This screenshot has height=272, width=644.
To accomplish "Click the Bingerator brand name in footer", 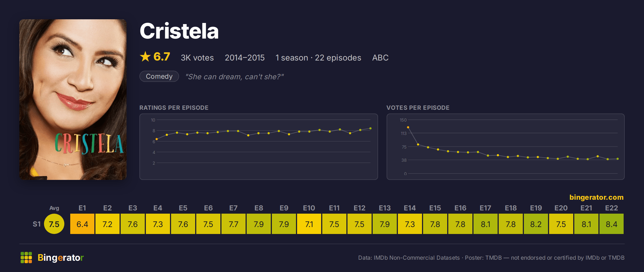I will [61, 258].
